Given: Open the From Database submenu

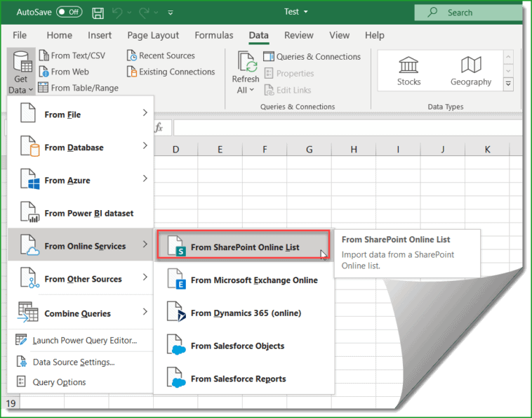Looking at the screenshot, I should [x=81, y=147].
